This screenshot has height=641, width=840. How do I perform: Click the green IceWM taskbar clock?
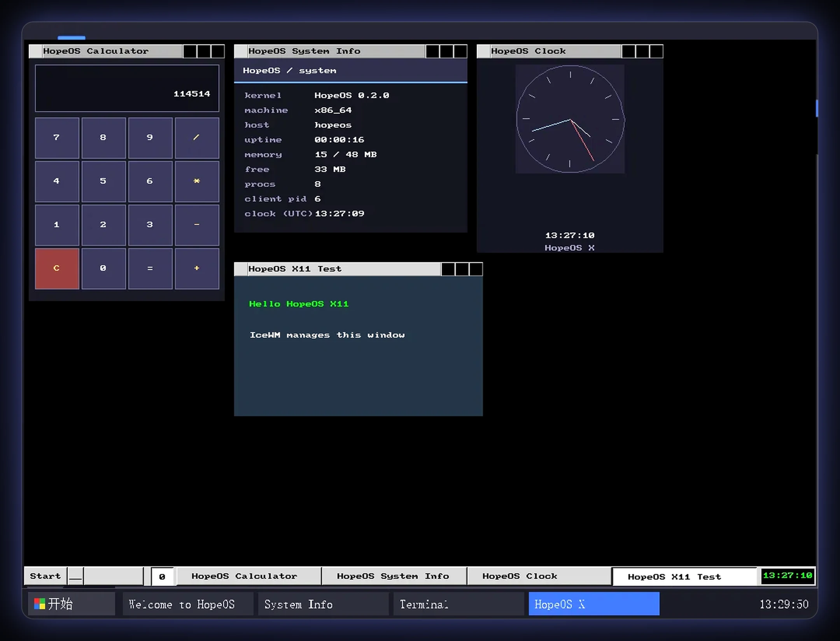click(787, 576)
